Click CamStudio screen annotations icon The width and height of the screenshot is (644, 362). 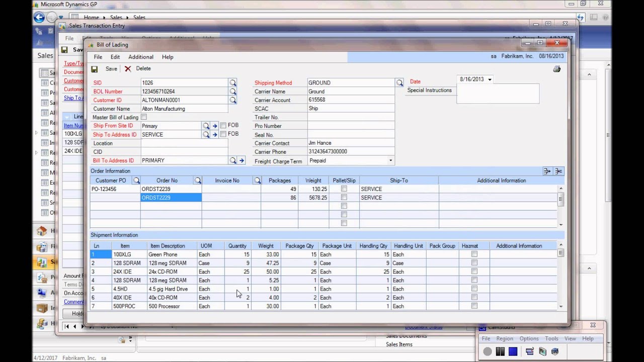(542, 351)
